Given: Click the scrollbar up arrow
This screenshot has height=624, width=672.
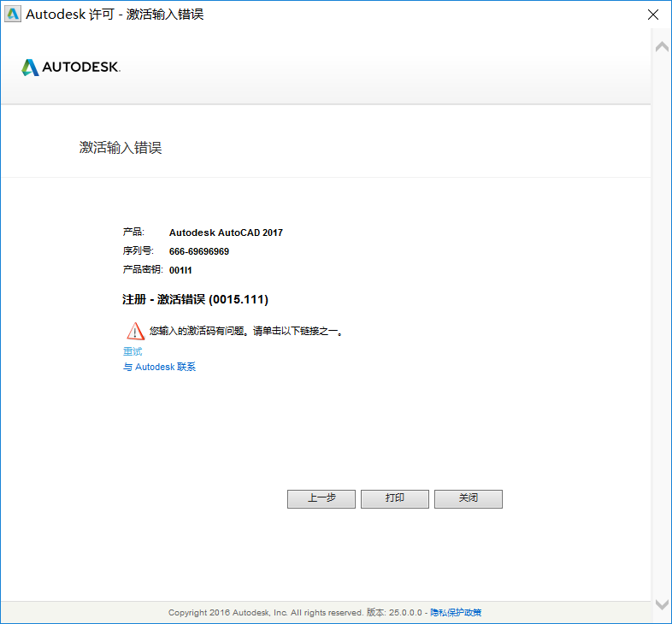Looking at the screenshot, I should click(662, 46).
